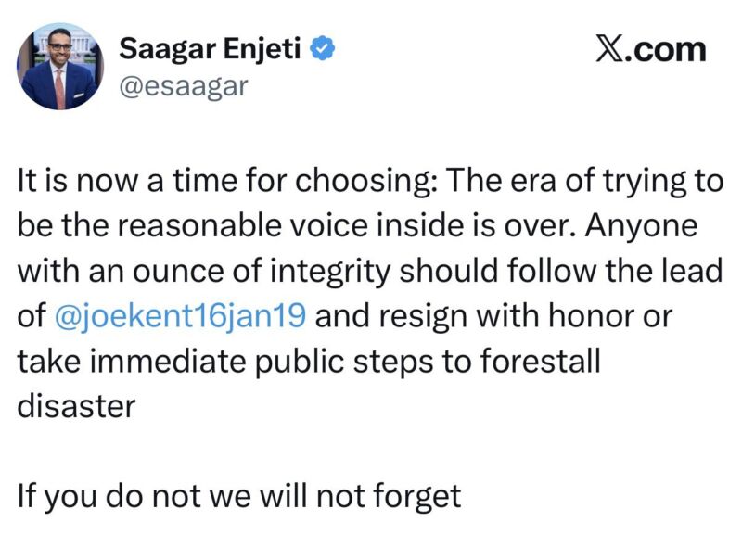Click the word "disaster" in the tweet
This screenshot has height=560, width=742.
(76, 406)
